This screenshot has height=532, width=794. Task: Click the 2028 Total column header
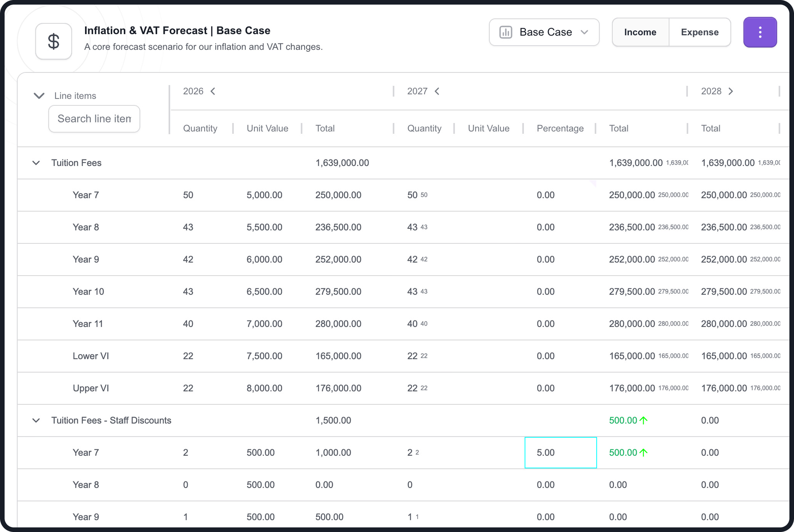[x=711, y=128]
